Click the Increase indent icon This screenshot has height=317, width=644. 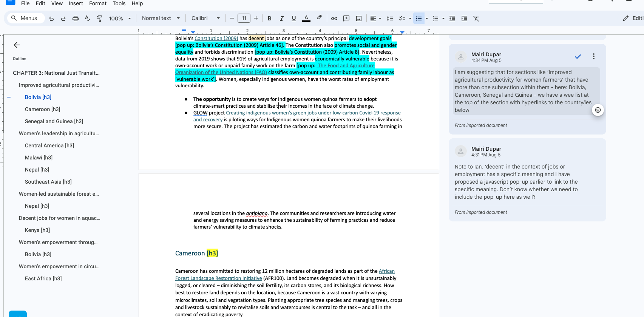pyautogui.click(x=464, y=19)
